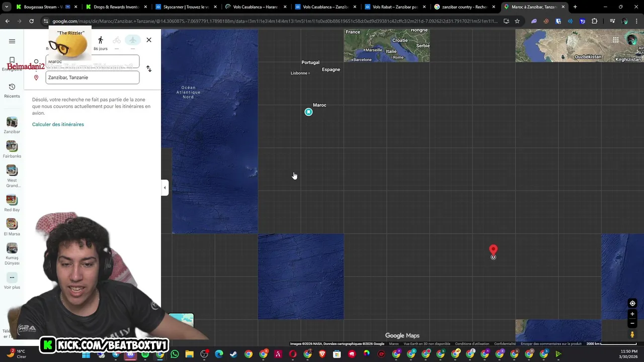
Task: Open the Google apps grid icon
Action: click(x=616, y=40)
